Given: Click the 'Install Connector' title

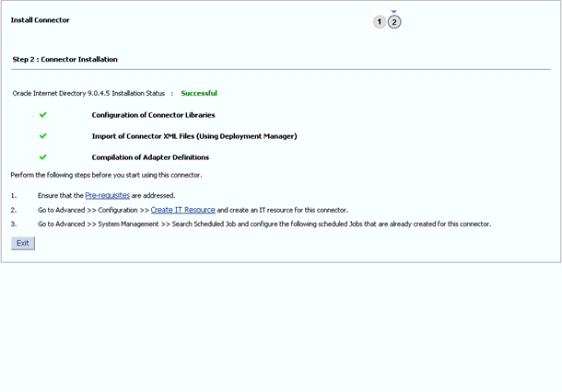Looking at the screenshot, I should click(x=41, y=20).
